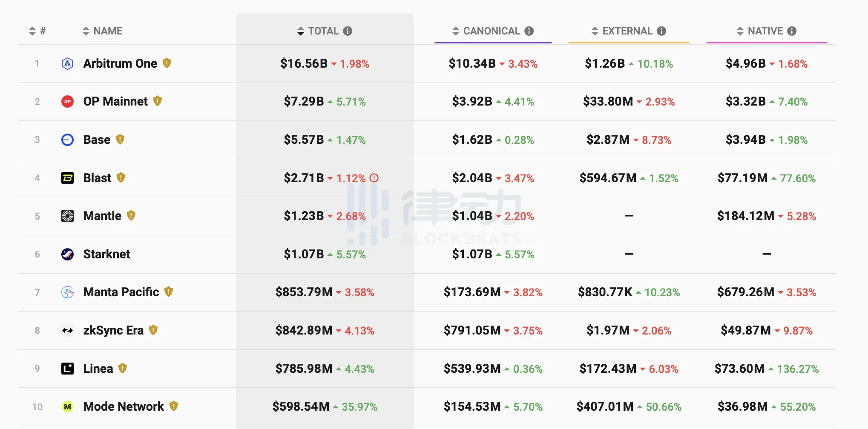This screenshot has width=868, height=429.
Task: Click the warning shield next to Mode Network
Action: [x=174, y=406]
